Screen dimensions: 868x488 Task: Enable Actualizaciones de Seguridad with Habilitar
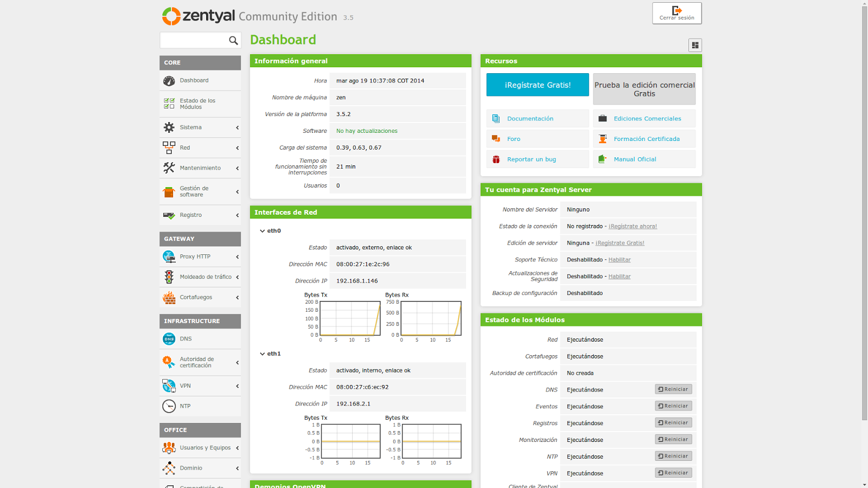click(x=620, y=276)
